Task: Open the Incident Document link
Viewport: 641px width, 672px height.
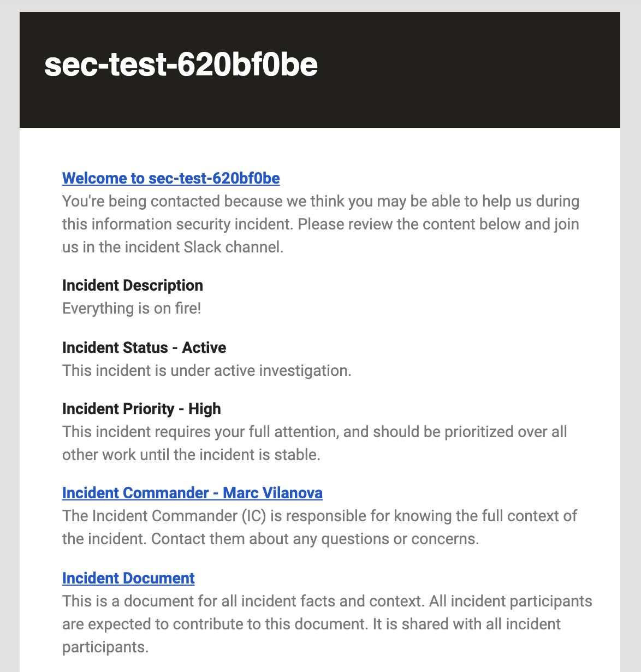Action: pos(128,578)
